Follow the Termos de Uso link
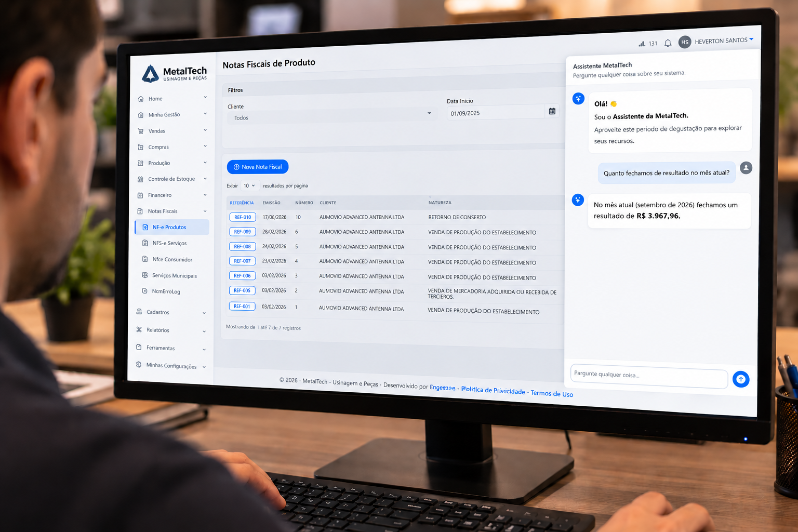 pos(552,393)
